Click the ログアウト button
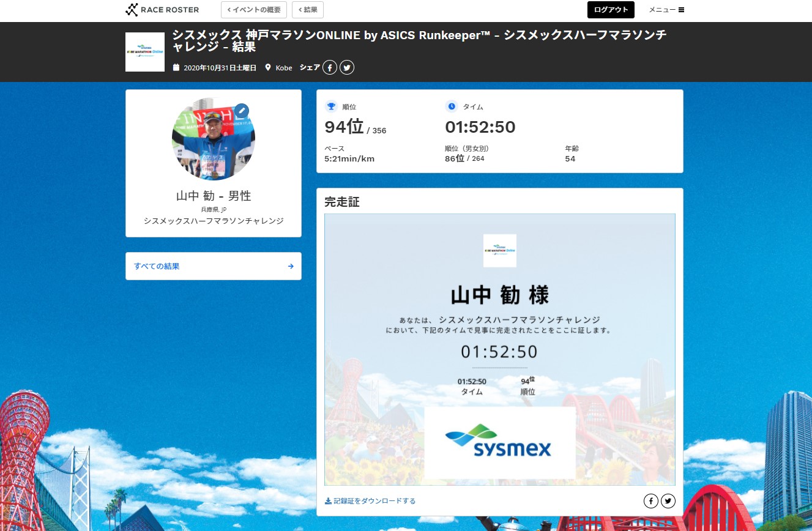Image resolution: width=812 pixels, height=531 pixels. (x=611, y=10)
